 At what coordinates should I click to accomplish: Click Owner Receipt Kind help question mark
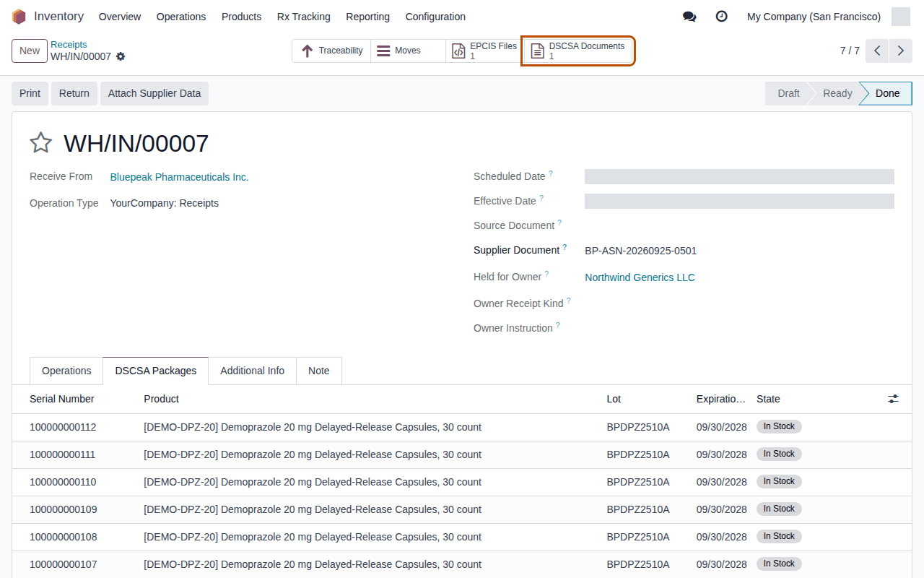tap(568, 301)
